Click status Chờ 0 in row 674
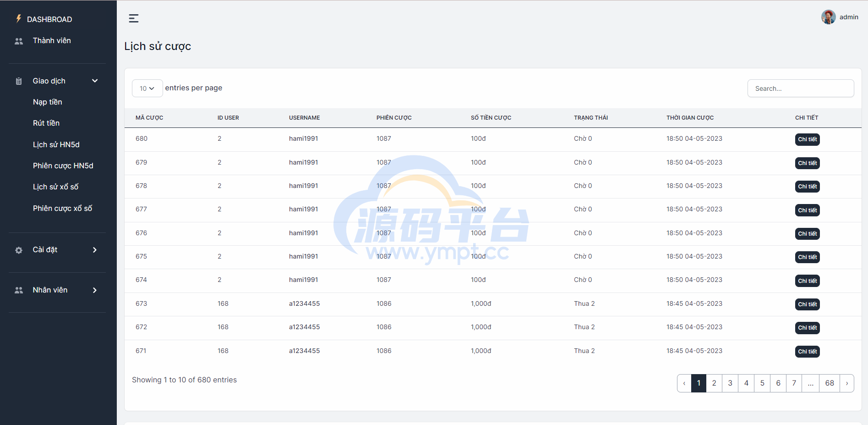The height and width of the screenshot is (425, 868). coord(583,280)
